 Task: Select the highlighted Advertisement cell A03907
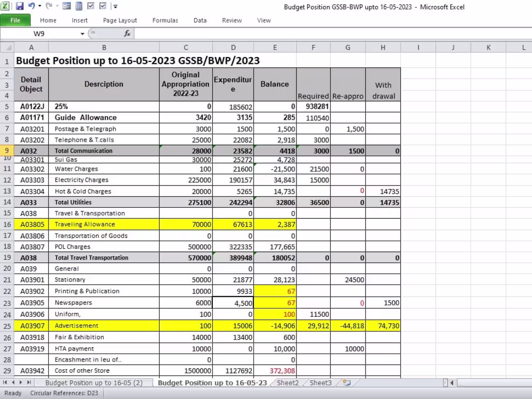click(31, 326)
